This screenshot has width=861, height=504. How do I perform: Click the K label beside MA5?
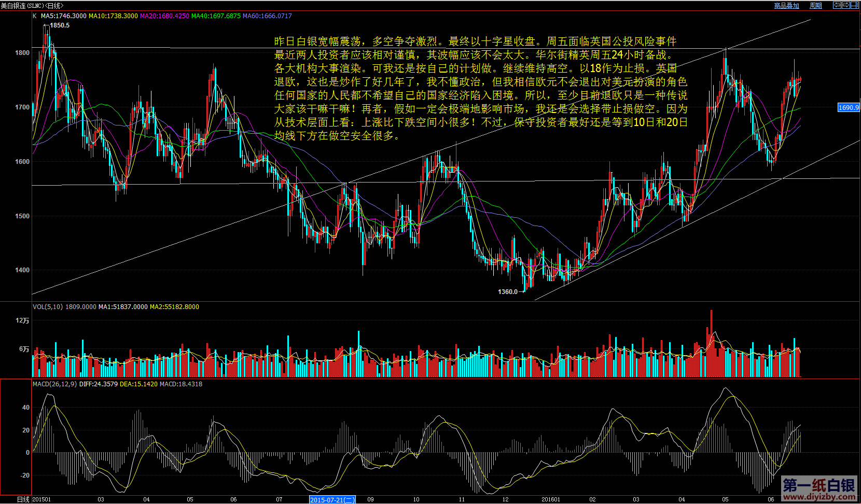pos(35,16)
